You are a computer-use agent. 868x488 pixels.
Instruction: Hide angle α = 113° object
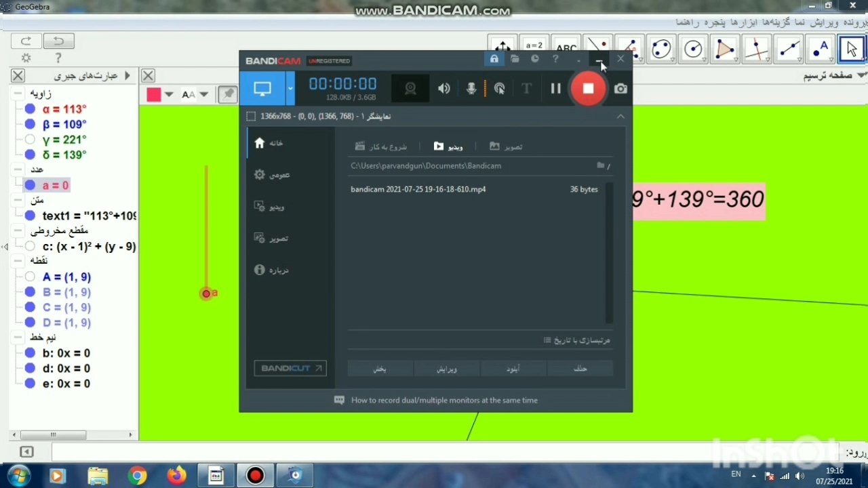pyautogui.click(x=30, y=109)
